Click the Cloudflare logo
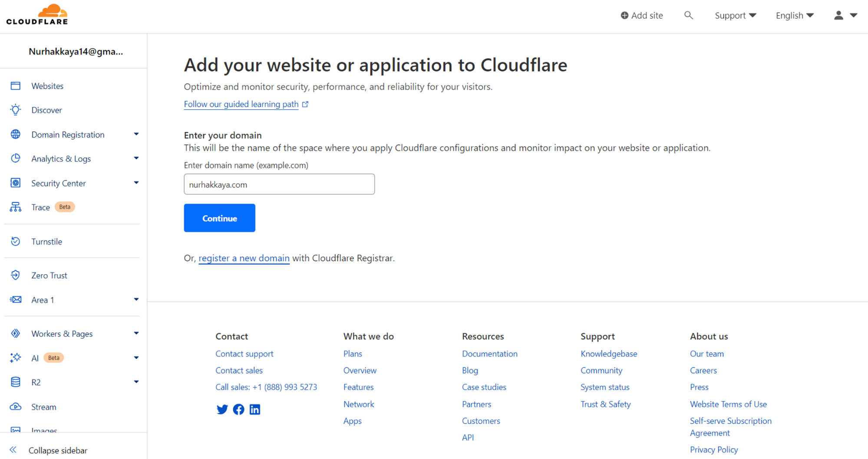 (37, 15)
